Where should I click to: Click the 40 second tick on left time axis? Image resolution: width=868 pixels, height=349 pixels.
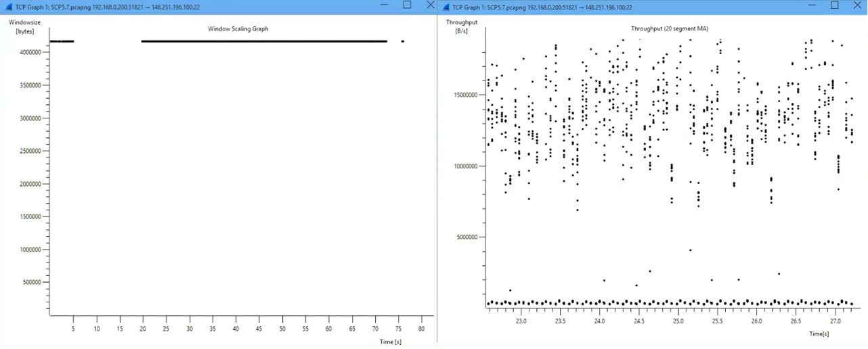coord(236,329)
